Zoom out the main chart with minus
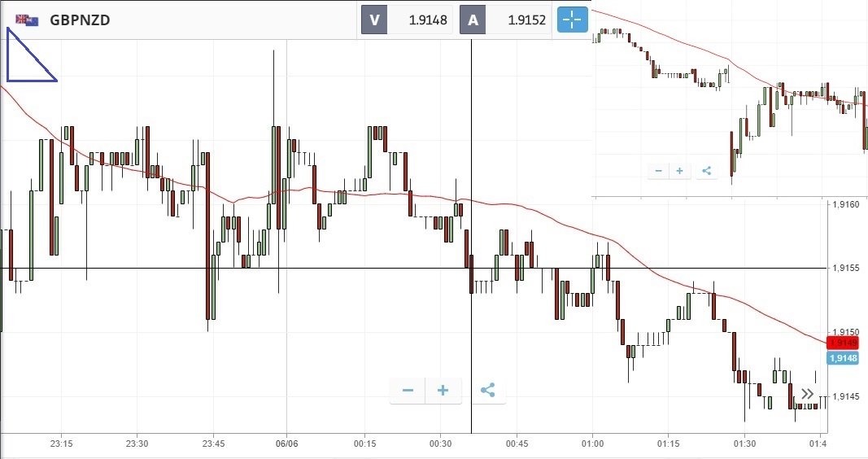868x459 pixels. pyautogui.click(x=408, y=391)
